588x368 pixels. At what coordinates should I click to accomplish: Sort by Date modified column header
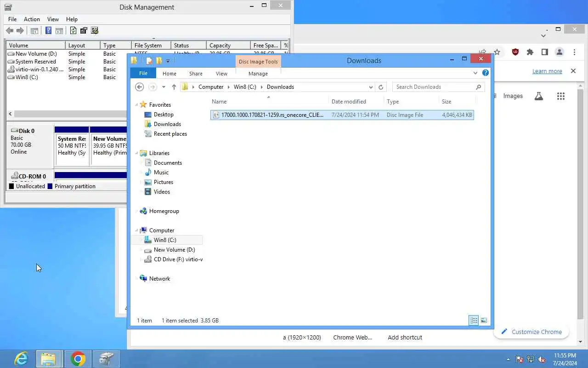coord(349,102)
